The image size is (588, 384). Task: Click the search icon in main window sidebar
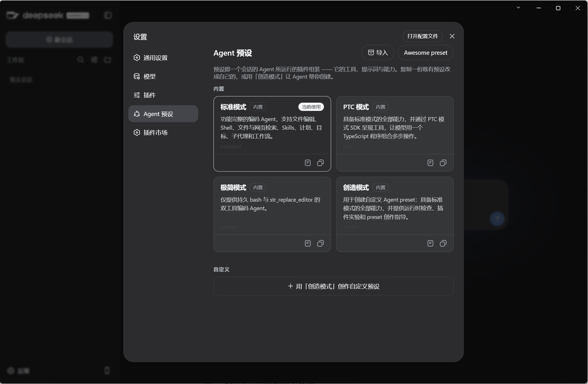(81, 60)
